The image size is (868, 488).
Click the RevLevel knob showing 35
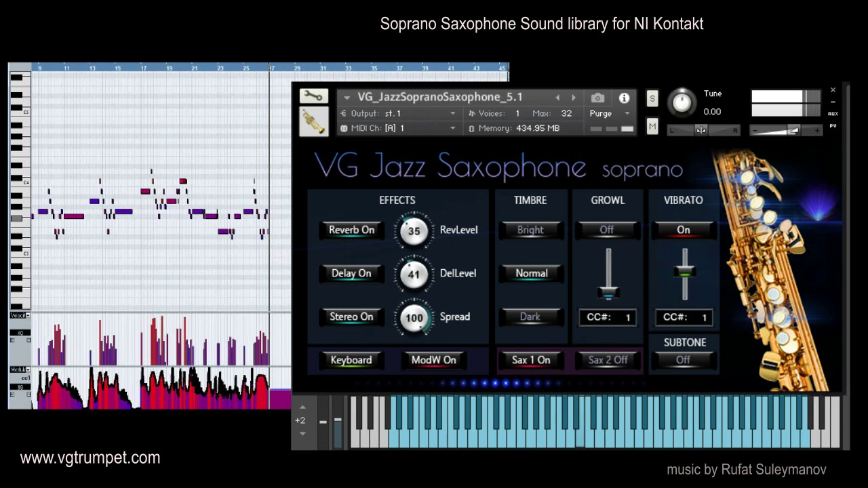point(414,231)
